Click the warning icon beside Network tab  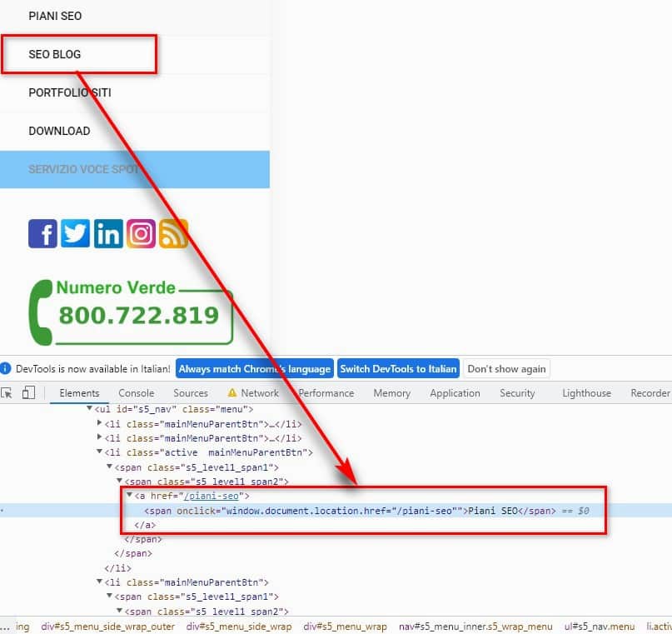[x=231, y=392]
